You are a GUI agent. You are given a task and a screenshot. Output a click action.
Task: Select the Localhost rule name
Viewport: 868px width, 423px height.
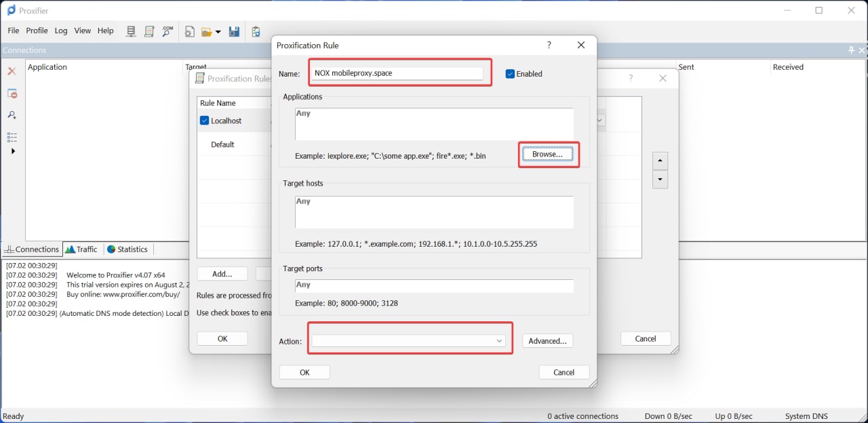click(226, 121)
